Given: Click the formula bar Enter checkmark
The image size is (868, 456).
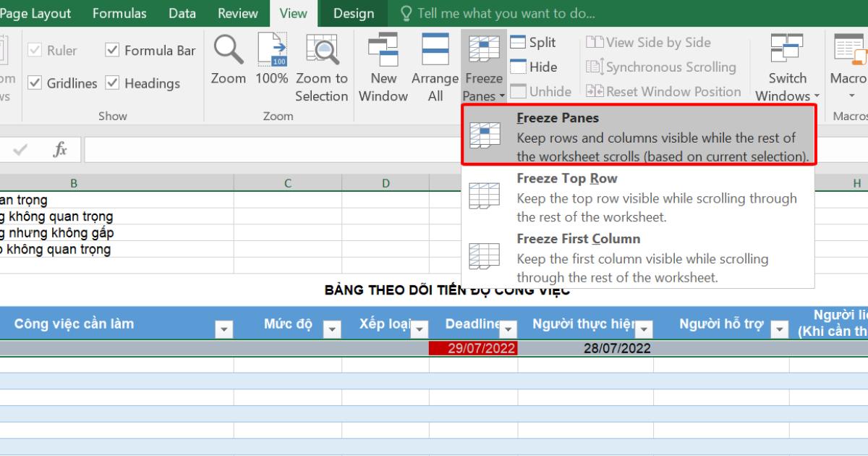Looking at the screenshot, I should [20, 150].
